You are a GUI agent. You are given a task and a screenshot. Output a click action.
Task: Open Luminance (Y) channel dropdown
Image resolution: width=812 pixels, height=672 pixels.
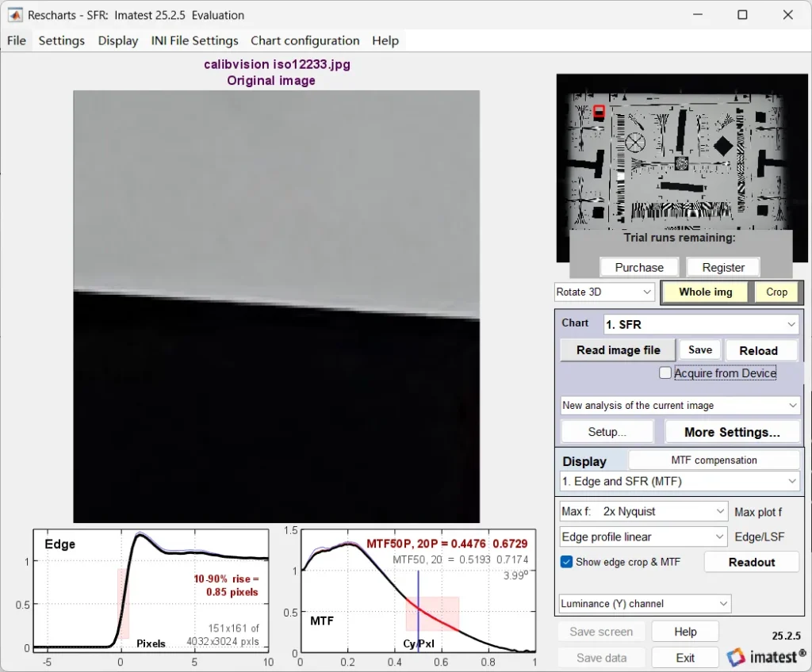tap(645, 604)
